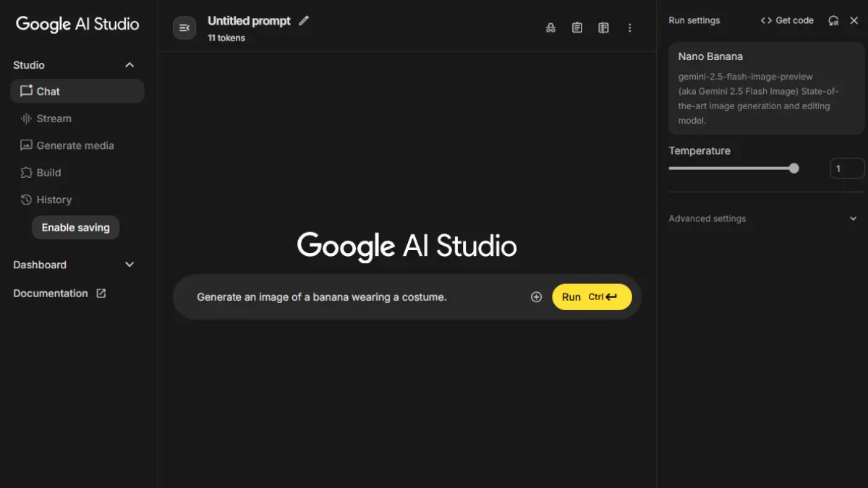Click the History clock icon
868x488 pixels.
(27, 200)
